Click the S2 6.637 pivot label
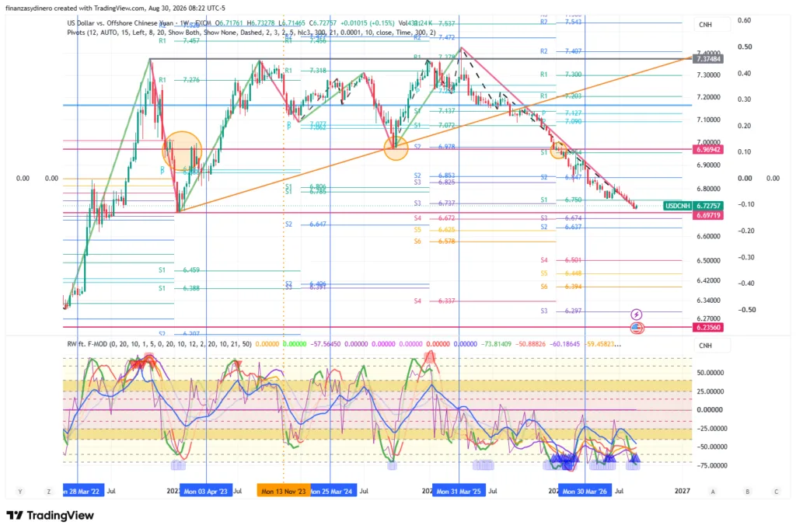796x532 pixels. tap(561, 228)
